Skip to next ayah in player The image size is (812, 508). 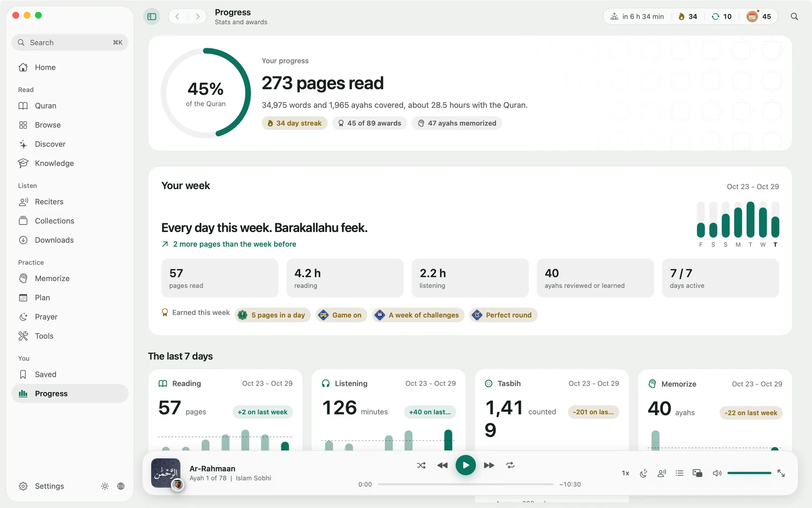pos(489,465)
